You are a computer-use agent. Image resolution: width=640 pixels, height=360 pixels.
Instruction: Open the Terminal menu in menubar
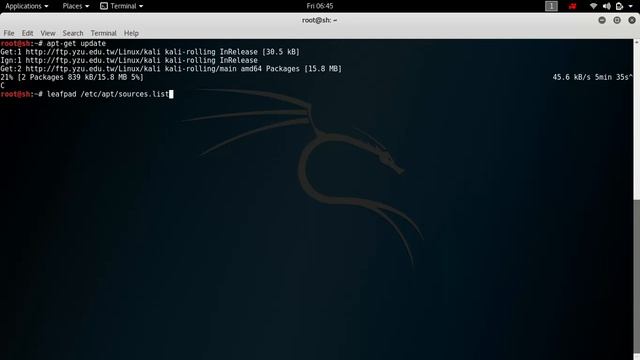[x=103, y=33]
